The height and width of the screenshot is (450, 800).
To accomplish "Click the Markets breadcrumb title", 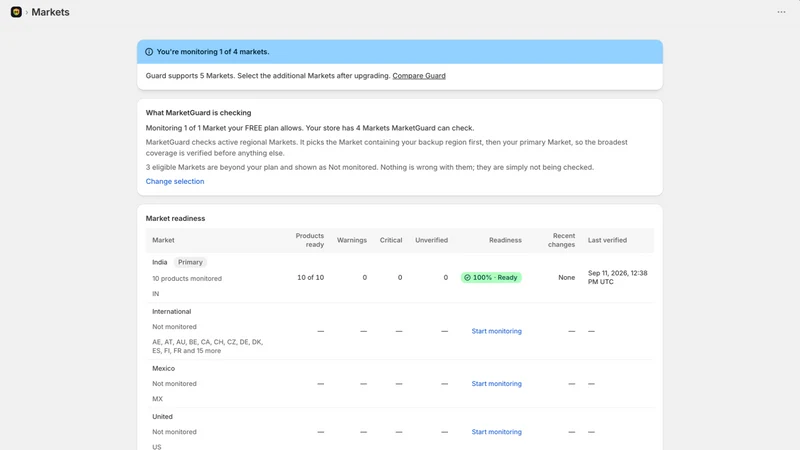I will pyautogui.click(x=51, y=12).
